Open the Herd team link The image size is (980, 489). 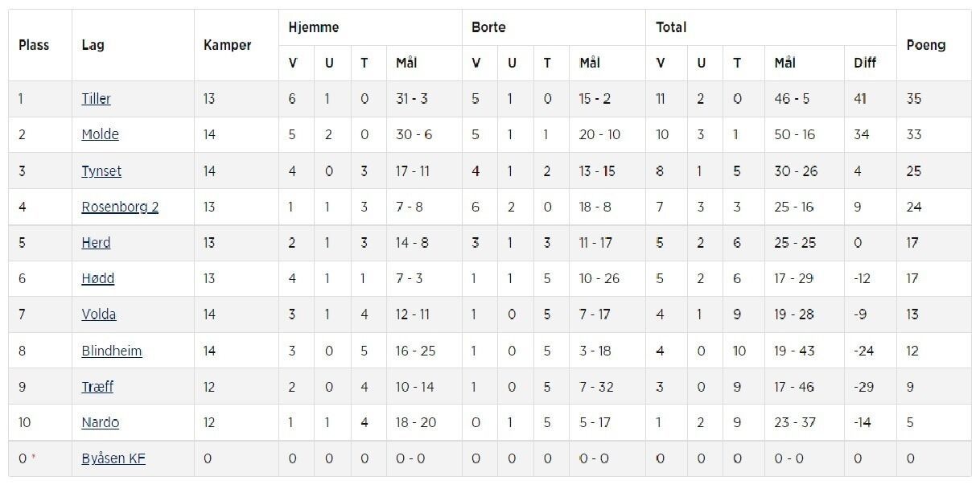[96, 242]
